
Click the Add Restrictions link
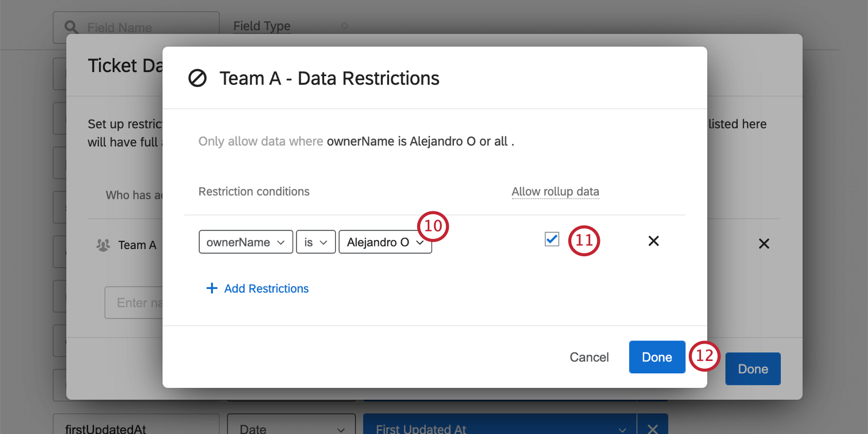coord(257,288)
